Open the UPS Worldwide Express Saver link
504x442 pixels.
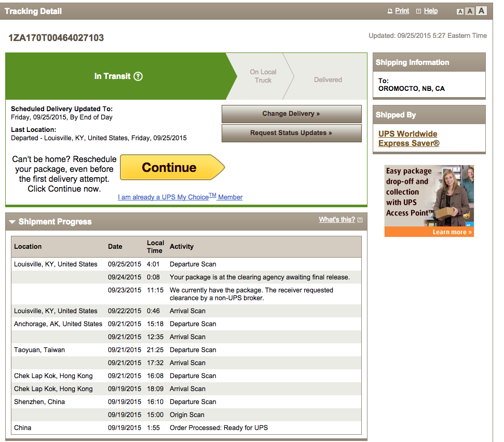coord(408,138)
